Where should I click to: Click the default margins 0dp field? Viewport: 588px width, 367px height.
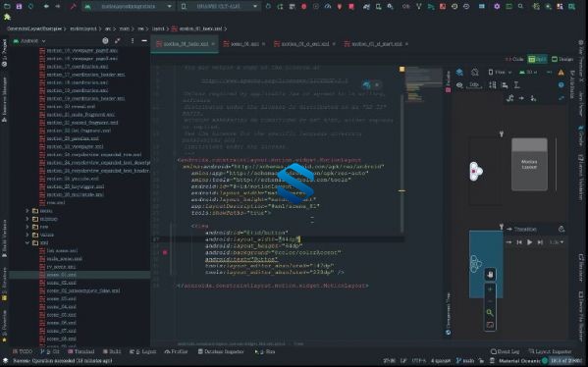pyautogui.click(x=474, y=85)
